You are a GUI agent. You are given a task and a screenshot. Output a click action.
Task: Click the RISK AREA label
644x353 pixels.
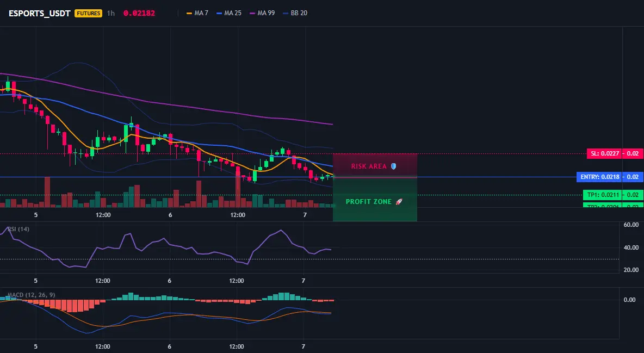369,166
